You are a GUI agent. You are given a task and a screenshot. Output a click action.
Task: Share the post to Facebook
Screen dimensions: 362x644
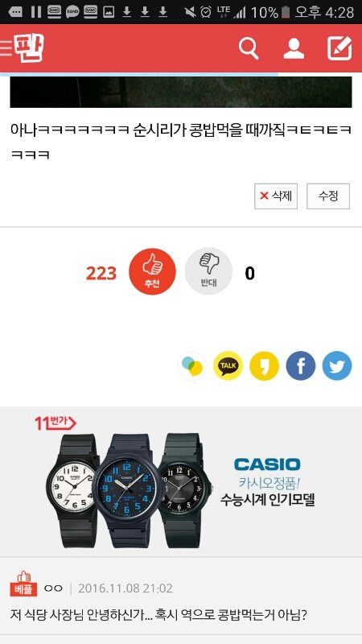(300, 365)
